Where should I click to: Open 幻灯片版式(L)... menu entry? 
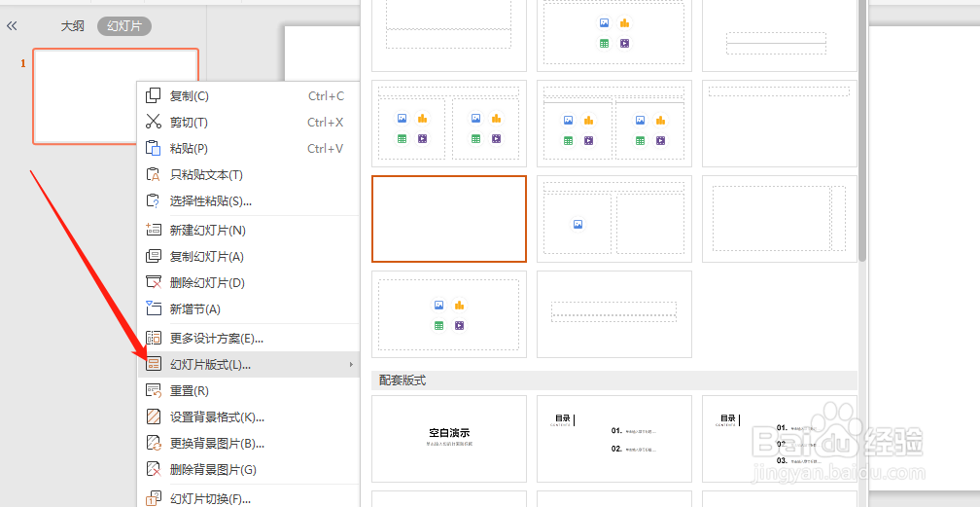tap(249, 364)
